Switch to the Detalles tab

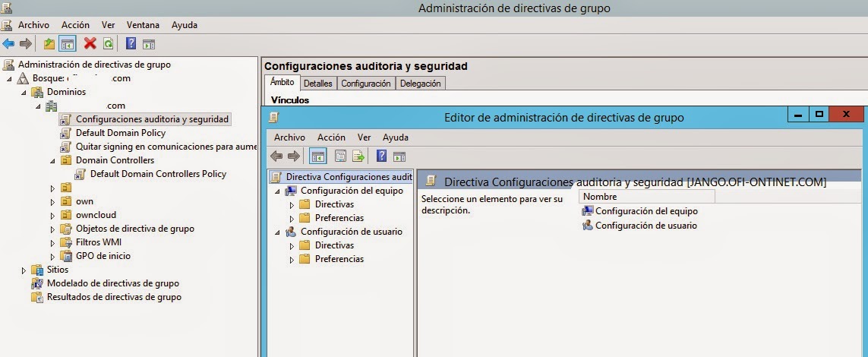click(317, 84)
